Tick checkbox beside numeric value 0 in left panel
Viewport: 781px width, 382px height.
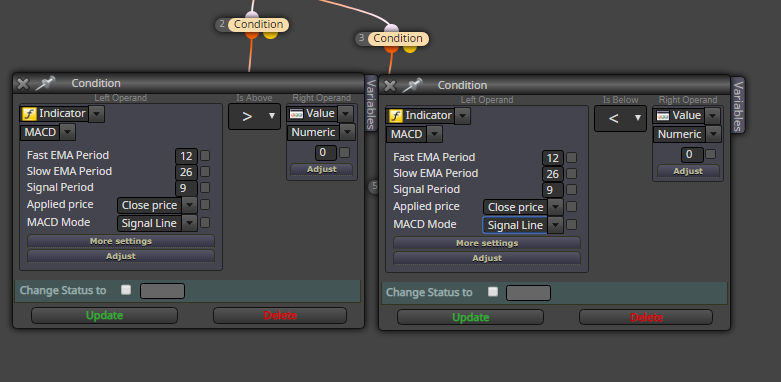pyautogui.click(x=344, y=152)
